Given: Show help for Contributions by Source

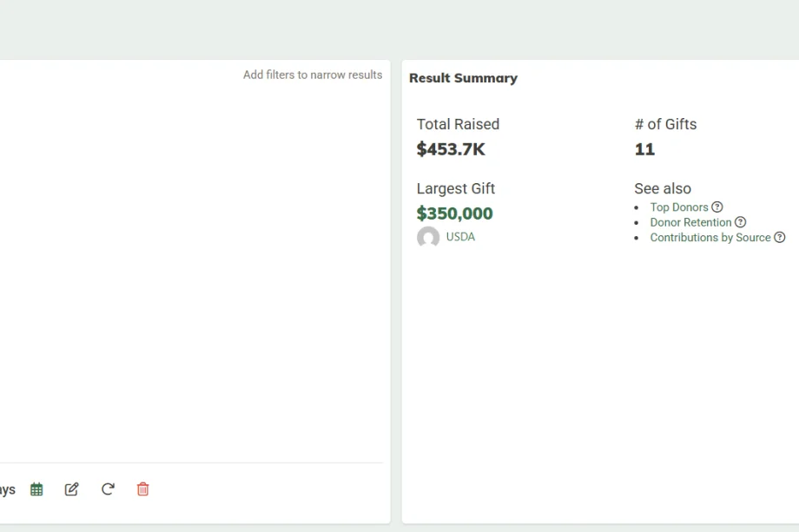Looking at the screenshot, I should (780, 237).
